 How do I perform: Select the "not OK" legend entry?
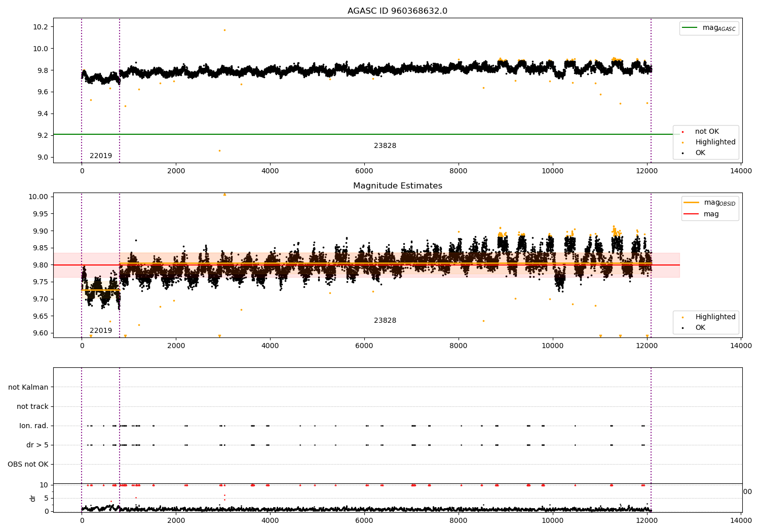[707, 132]
